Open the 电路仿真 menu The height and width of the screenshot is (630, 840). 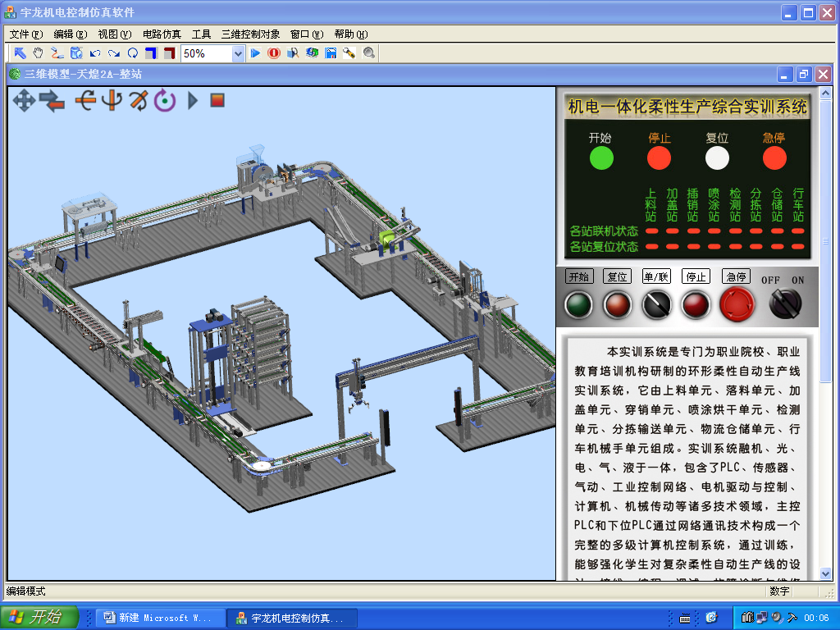click(x=162, y=34)
